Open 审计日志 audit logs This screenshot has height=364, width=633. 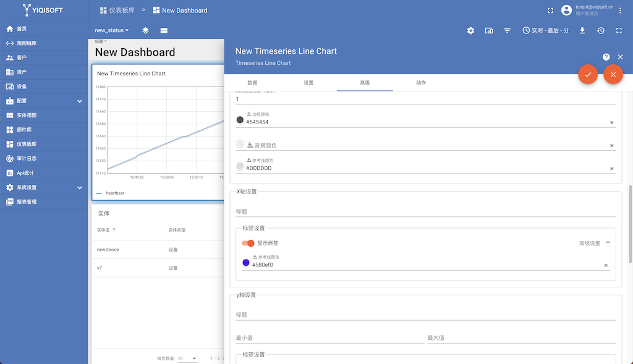point(44,159)
